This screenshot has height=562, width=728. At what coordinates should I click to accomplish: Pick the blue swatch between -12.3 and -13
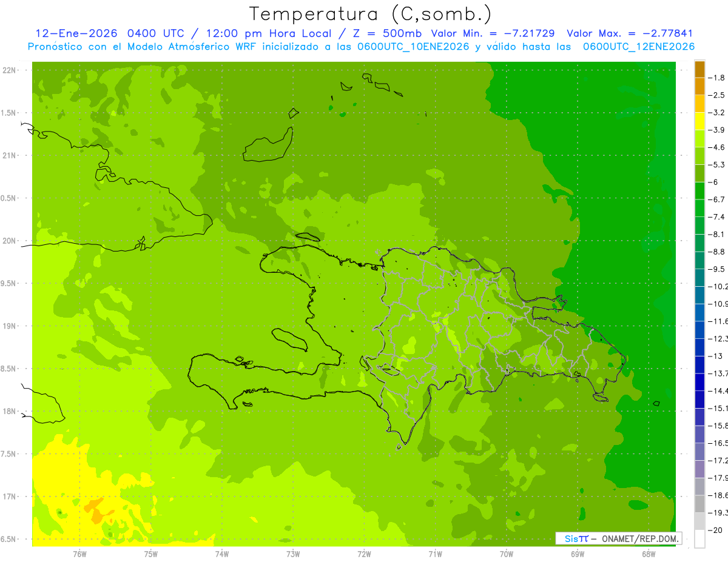pyautogui.click(x=699, y=347)
